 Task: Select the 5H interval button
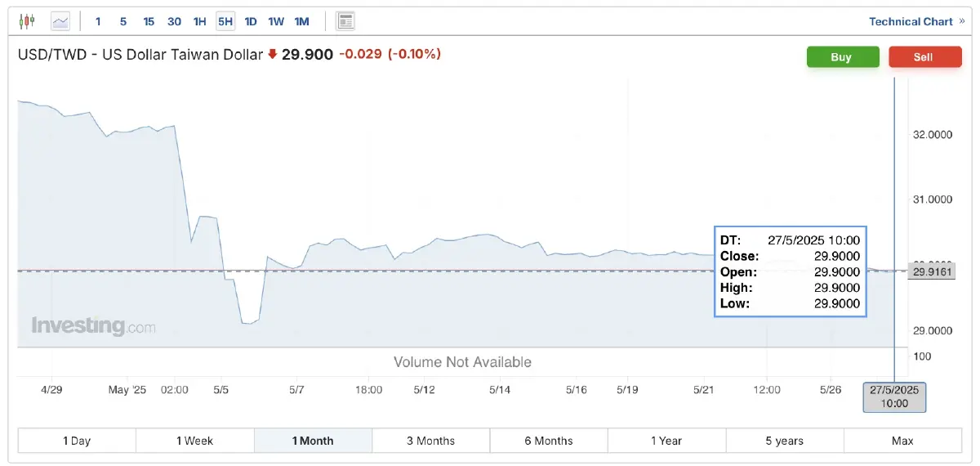[x=225, y=21]
